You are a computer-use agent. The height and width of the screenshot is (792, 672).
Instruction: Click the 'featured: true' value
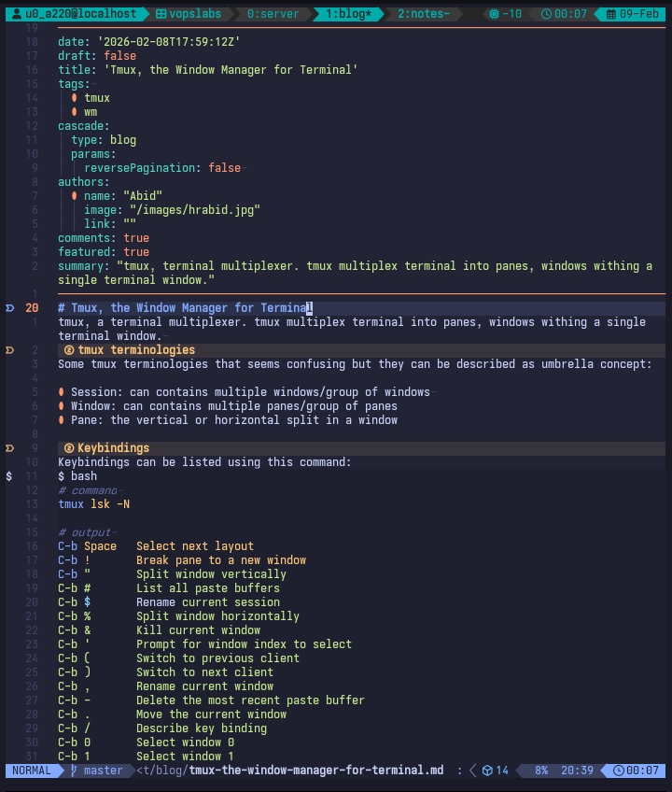[x=136, y=252]
